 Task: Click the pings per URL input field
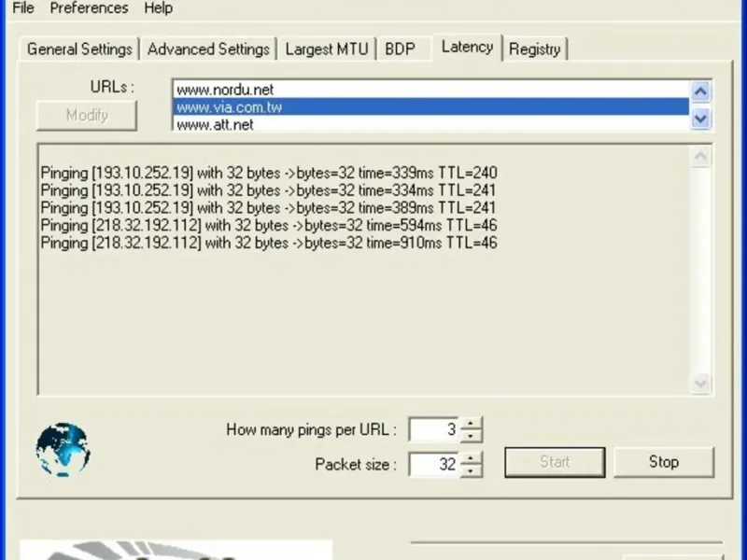click(x=434, y=429)
